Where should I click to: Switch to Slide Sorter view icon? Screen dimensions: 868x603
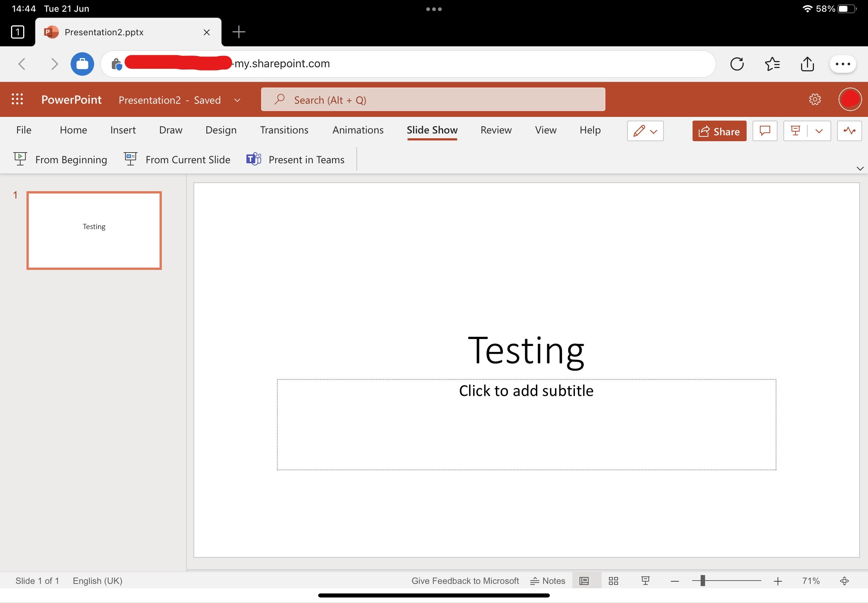coord(613,581)
